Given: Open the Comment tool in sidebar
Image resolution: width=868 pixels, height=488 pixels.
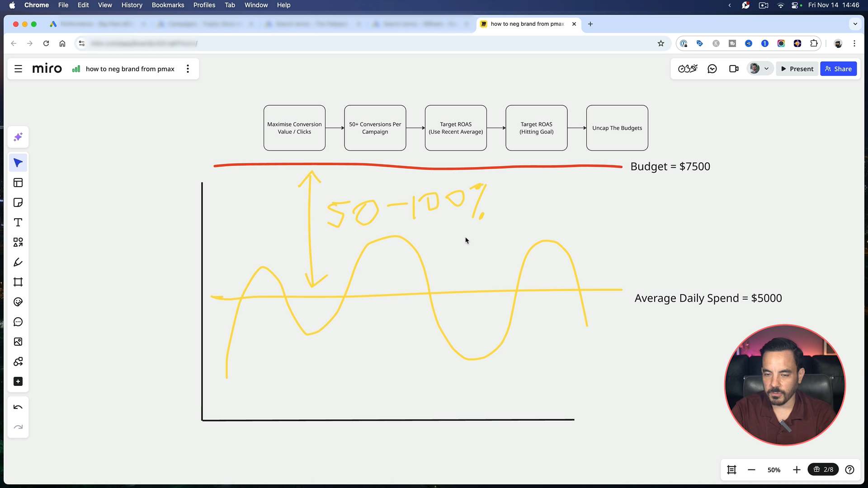Looking at the screenshot, I should pyautogui.click(x=18, y=322).
